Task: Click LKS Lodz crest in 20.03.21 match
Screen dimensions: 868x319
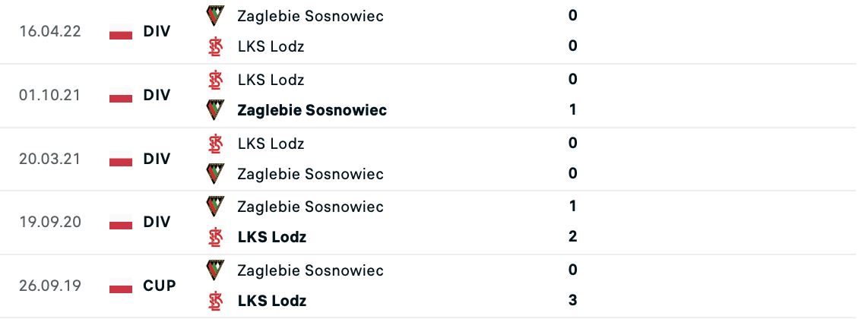Action: tap(216, 143)
